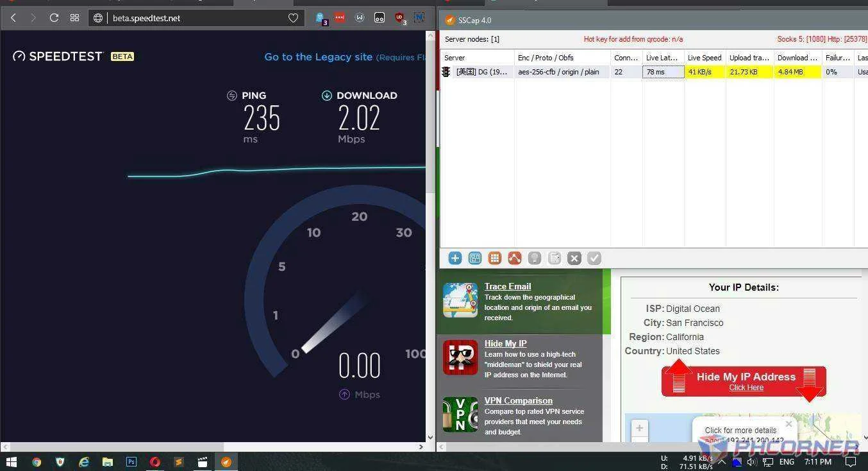
Task: Open the orange grid icon in SSCap toolbar
Action: (495, 258)
